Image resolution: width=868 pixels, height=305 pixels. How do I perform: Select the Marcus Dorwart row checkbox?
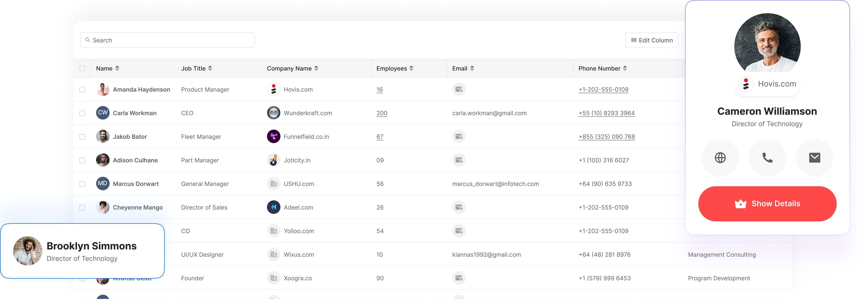click(x=82, y=184)
